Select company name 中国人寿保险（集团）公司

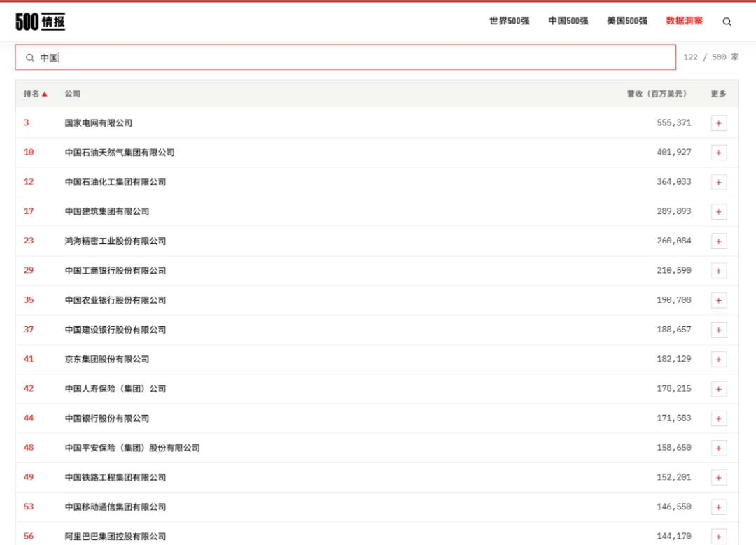coord(115,389)
